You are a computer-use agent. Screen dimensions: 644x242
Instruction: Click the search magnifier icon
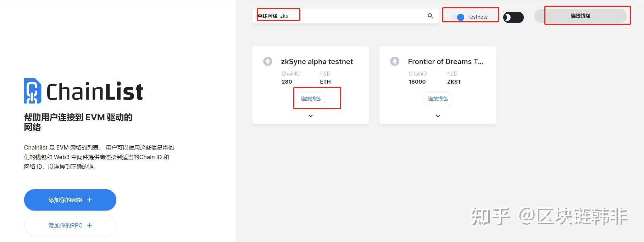[430, 16]
